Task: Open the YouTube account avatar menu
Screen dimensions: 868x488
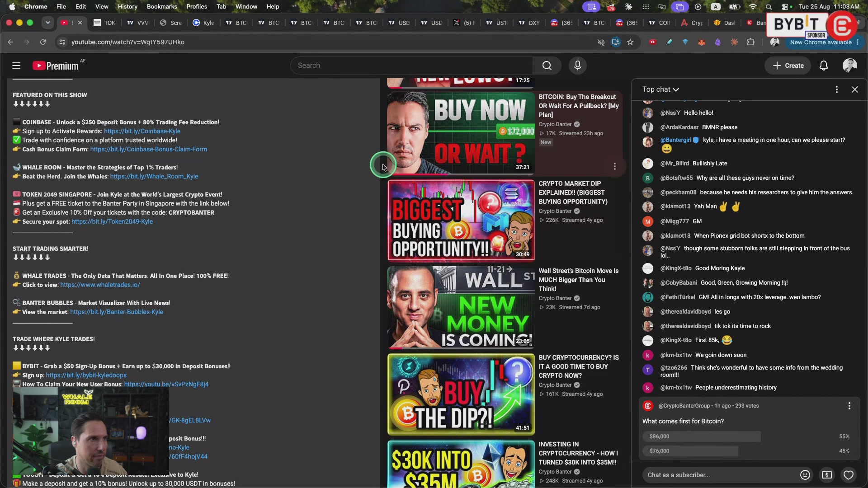Action: pyautogui.click(x=850, y=66)
